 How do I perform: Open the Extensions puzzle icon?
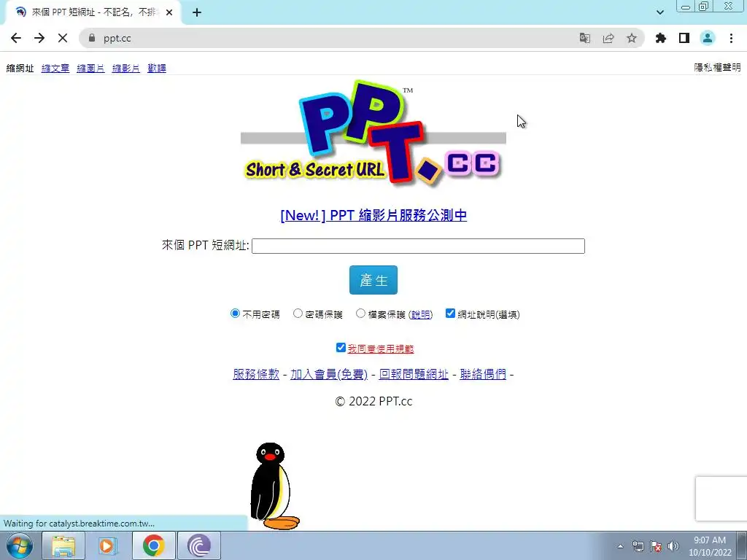pos(661,38)
